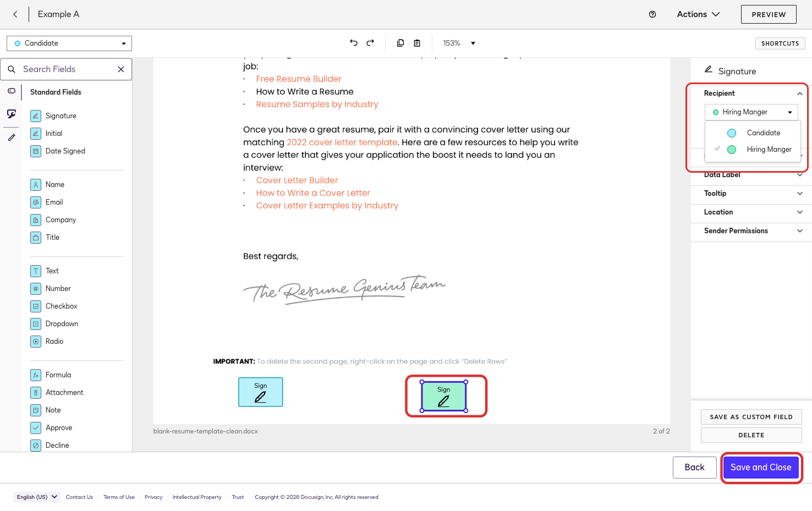Open the zoom level dropdown arrow
Image resolution: width=812 pixels, height=511 pixels.
(x=473, y=43)
